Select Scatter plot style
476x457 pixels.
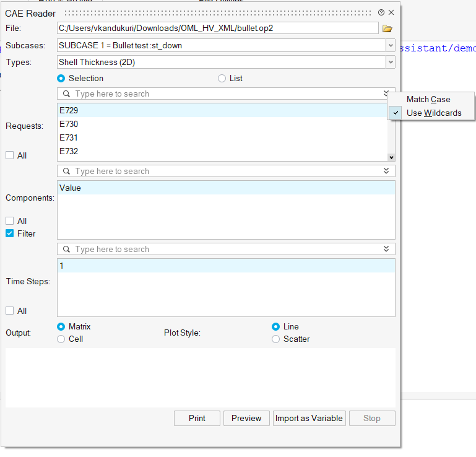click(x=275, y=339)
